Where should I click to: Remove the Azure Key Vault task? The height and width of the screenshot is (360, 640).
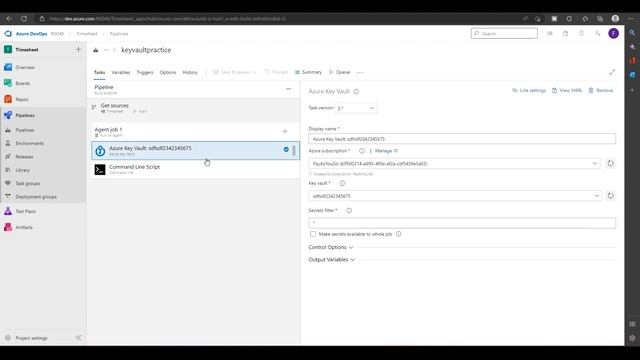(600, 91)
